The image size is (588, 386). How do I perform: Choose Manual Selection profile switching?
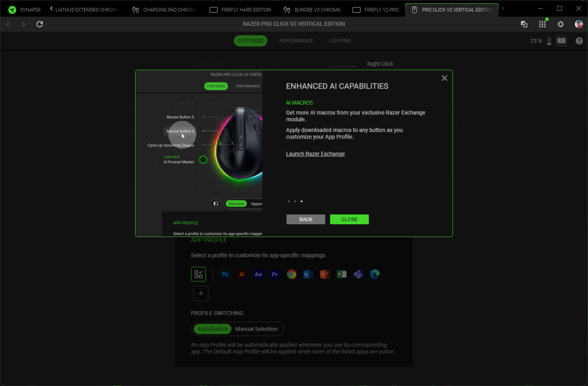point(256,329)
